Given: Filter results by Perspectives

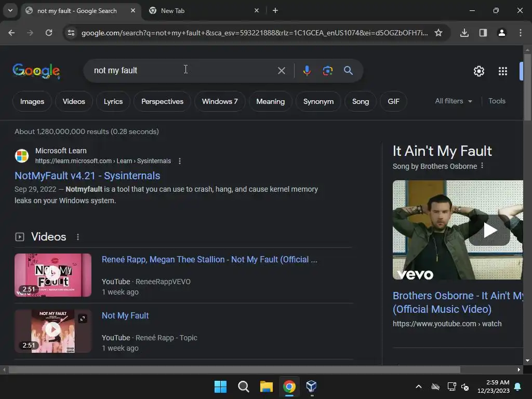Looking at the screenshot, I should (162, 101).
